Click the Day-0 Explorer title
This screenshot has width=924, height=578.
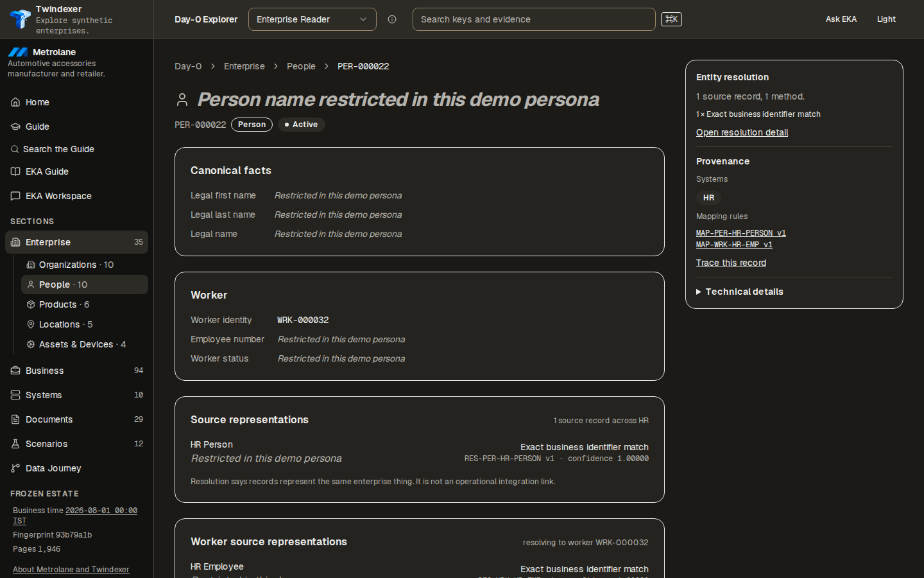click(x=206, y=19)
